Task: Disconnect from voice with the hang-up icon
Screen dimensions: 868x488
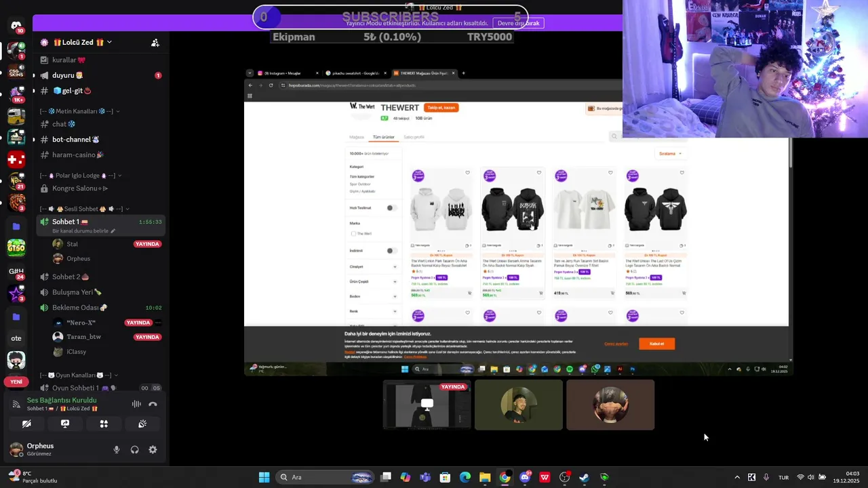Action: pos(153,404)
